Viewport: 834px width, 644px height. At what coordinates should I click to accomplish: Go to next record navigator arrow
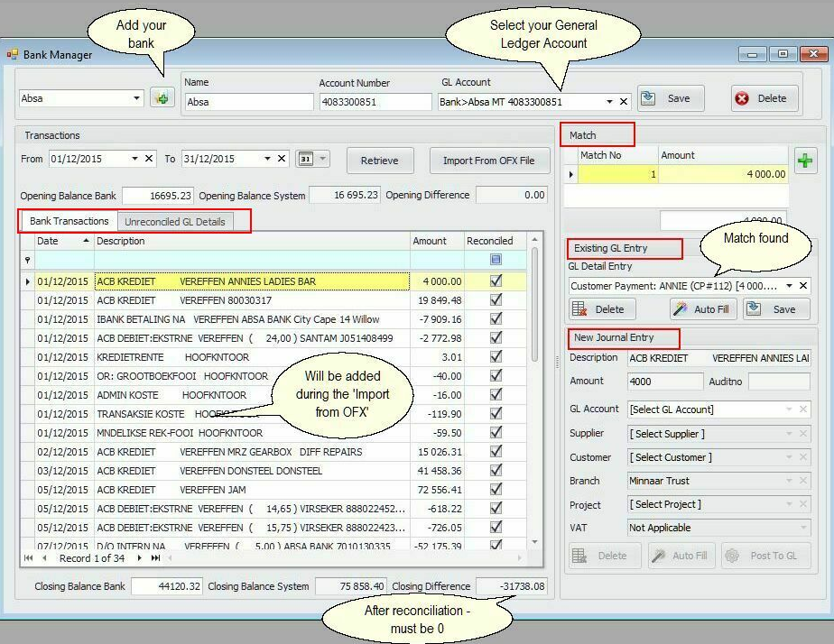139,558
